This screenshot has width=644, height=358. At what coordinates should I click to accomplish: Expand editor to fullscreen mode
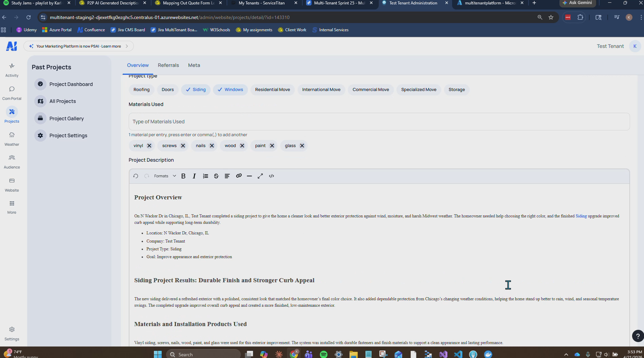pos(260,176)
